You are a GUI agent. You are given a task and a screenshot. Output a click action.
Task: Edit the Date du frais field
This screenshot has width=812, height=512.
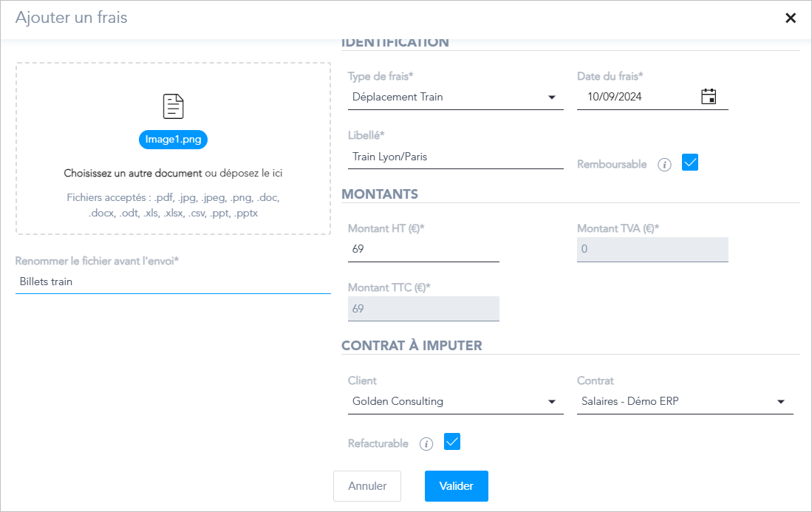pos(652,97)
